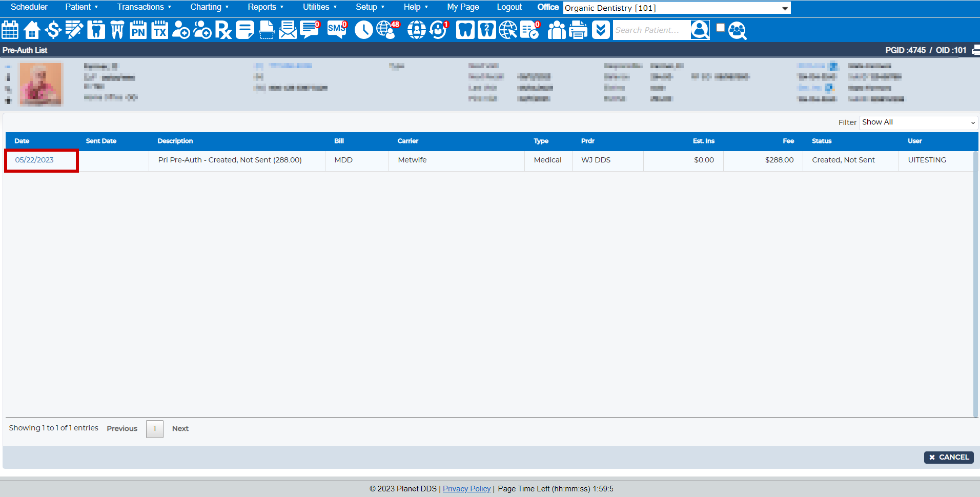Open the TX treatment plan icon
Image resolution: width=980 pixels, height=497 pixels.
click(159, 30)
